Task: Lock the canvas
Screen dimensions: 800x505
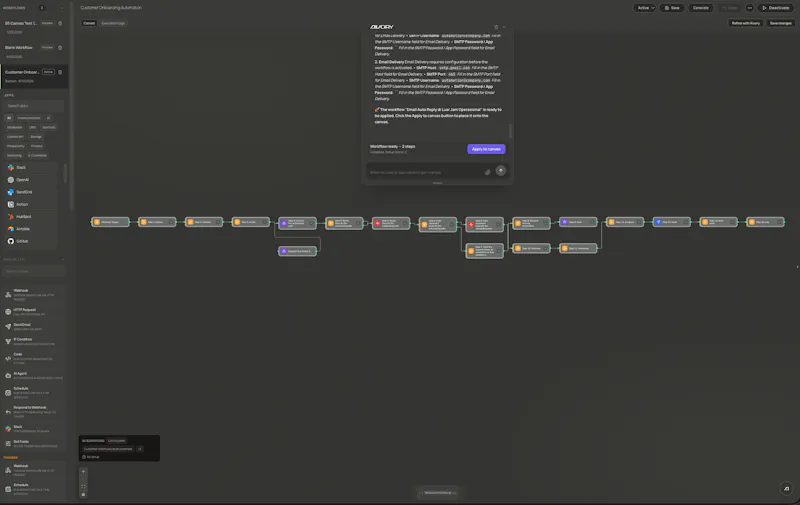Action: point(83,494)
